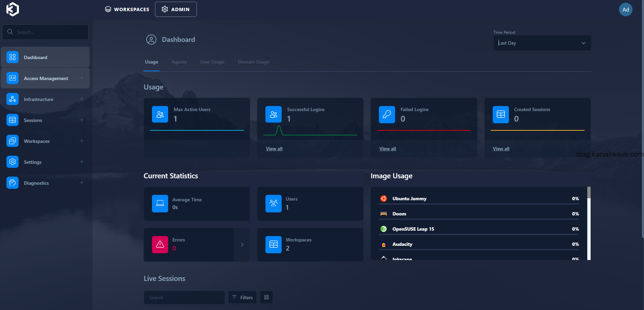The width and height of the screenshot is (644, 310).
Task: Open the Time Period dropdown
Action: tap(541, 43)
